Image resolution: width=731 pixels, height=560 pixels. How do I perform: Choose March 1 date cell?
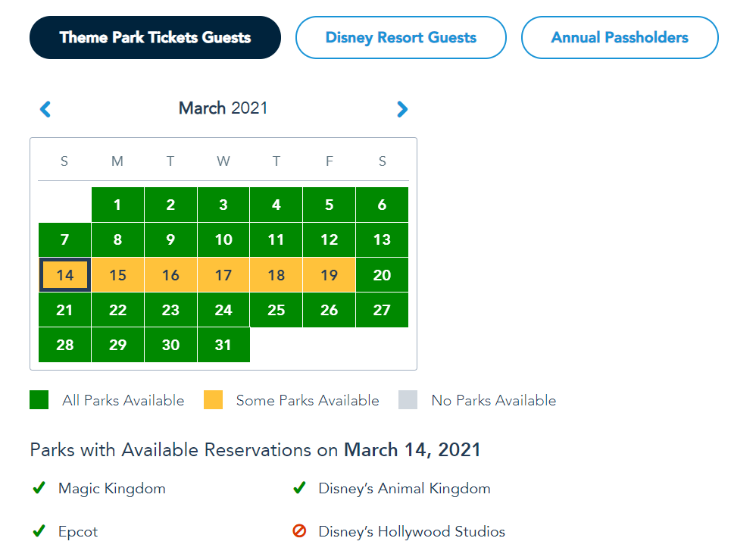117,205
